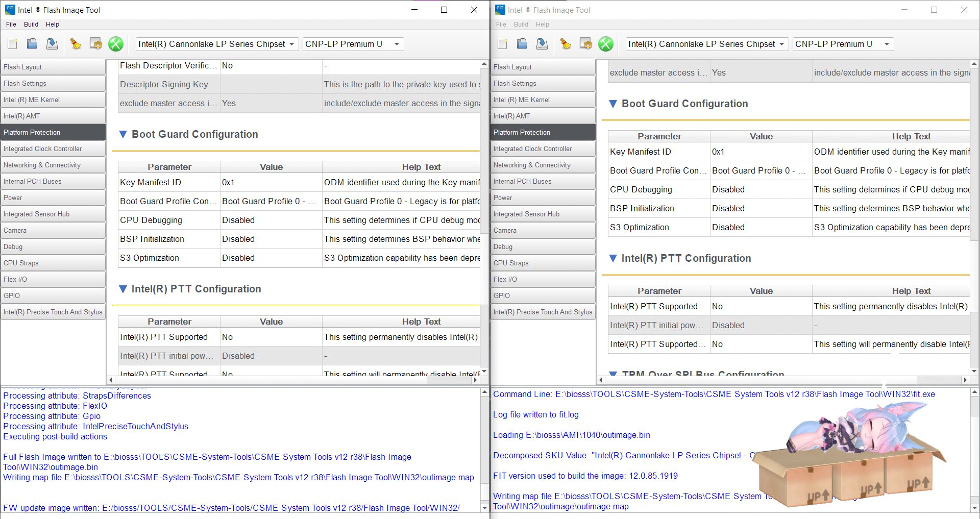Click broom clear icon in left window

[x=76, y=44]
